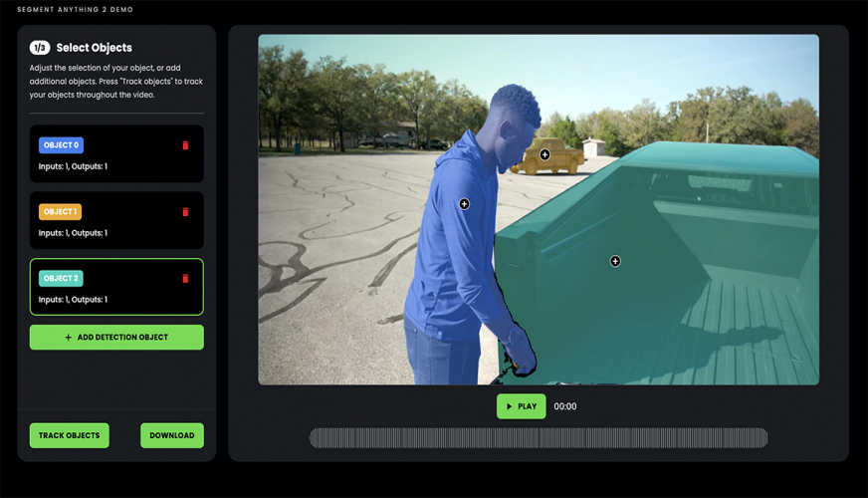This screenshot has height=498, width=868.
Task: Click the Add Detection Object button
Action: coord(116,337)
